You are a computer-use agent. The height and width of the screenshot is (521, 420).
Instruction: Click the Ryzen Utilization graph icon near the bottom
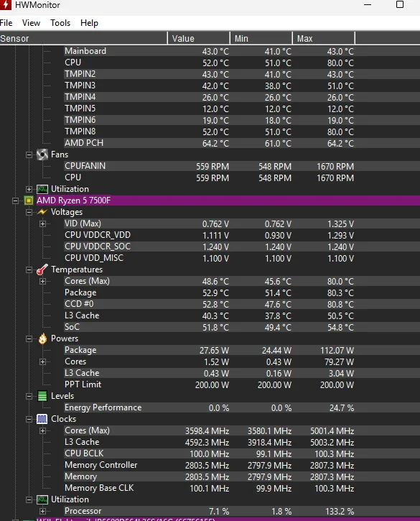coord(42,499)
